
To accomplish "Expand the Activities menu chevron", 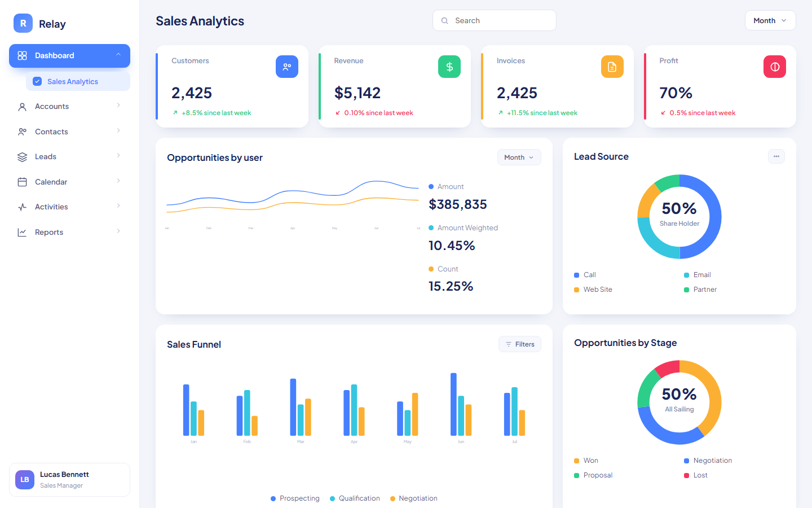I will 118,206.
